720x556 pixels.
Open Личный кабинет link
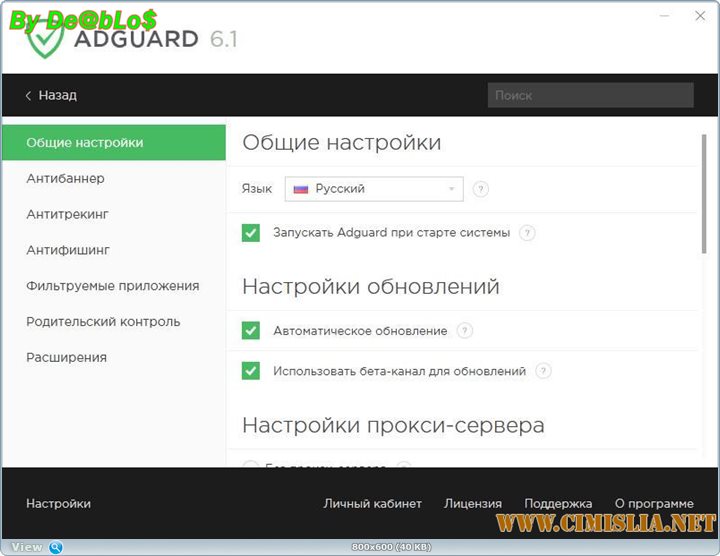(x=372, y=504)
